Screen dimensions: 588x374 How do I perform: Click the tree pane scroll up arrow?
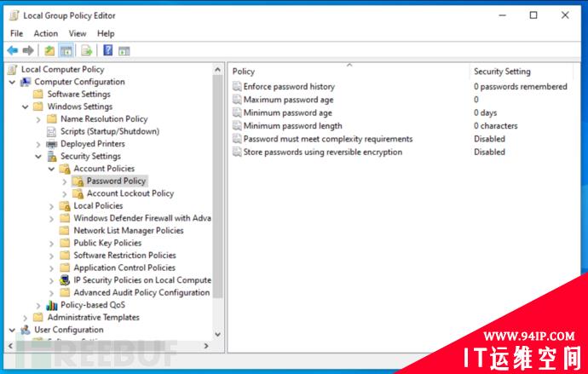[218, 70]
